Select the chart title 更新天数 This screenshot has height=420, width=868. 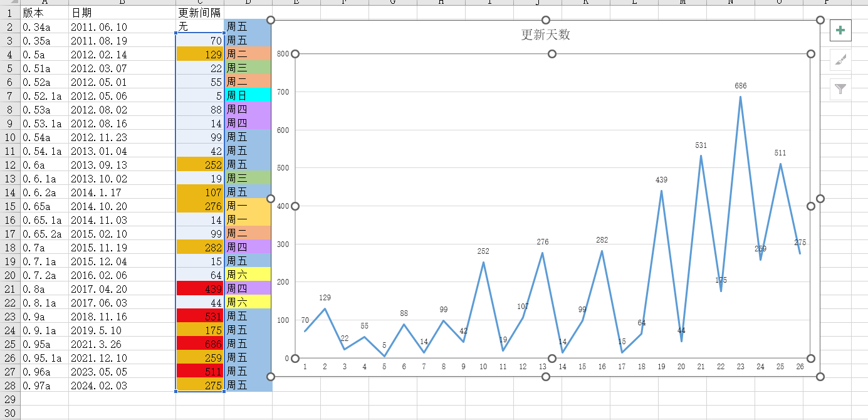click(545, 34)
